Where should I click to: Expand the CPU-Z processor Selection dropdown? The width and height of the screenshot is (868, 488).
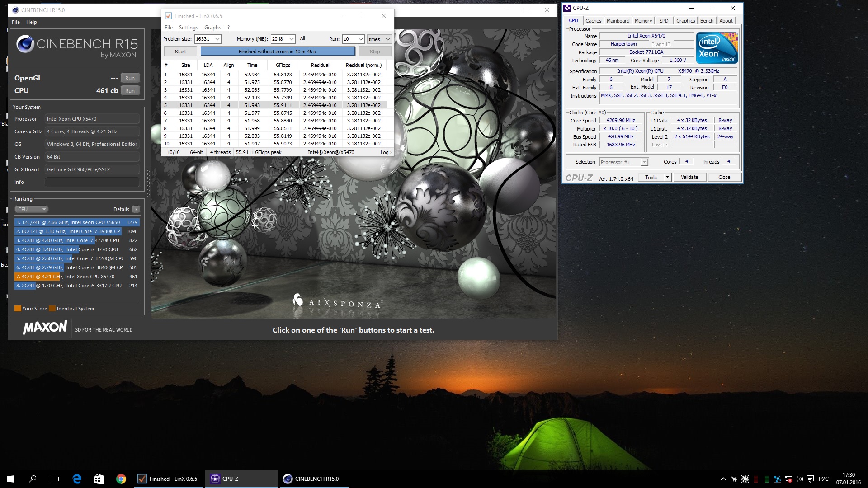point(644,162)
